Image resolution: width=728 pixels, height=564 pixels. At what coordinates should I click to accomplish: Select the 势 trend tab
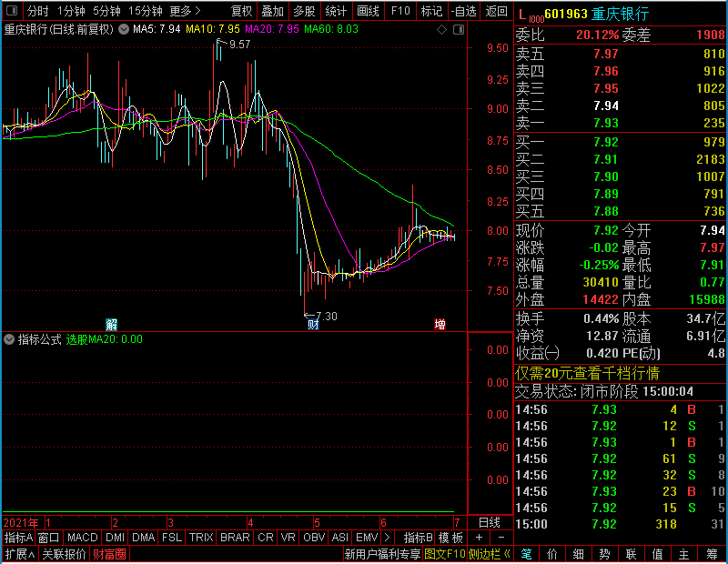pyautogui.click(x=604, y=554)
